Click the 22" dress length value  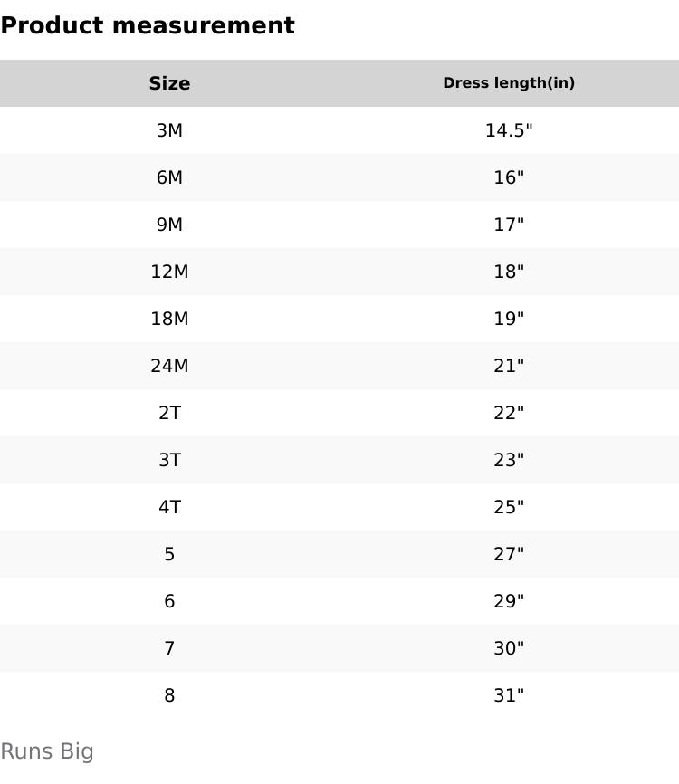pos(509,413)
